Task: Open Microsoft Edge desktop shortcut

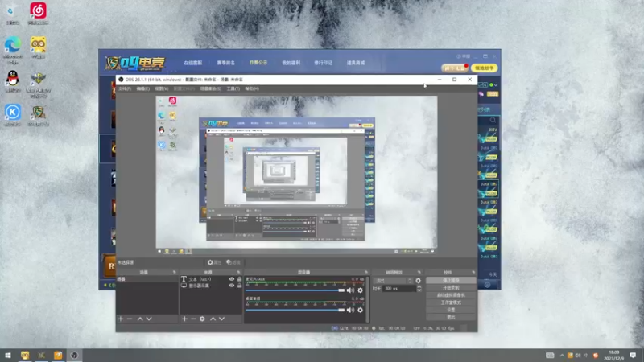Action: [13, 50]
